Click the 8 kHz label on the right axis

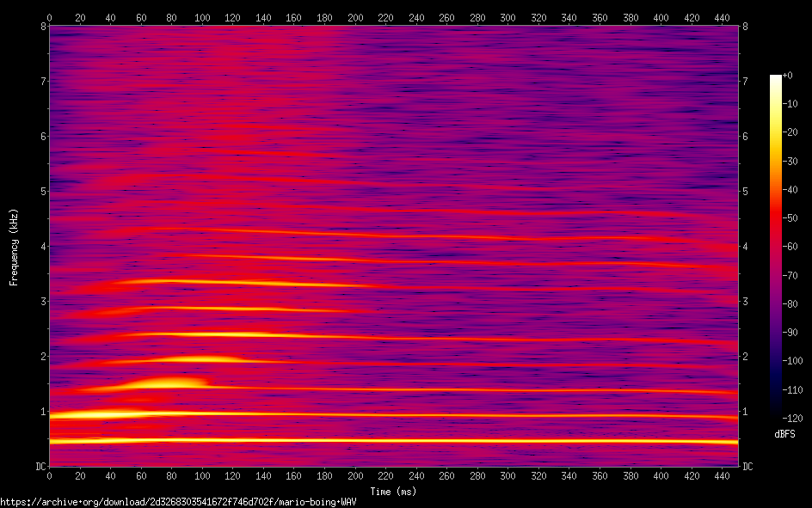pyautogui.click(x=746, y=27)
